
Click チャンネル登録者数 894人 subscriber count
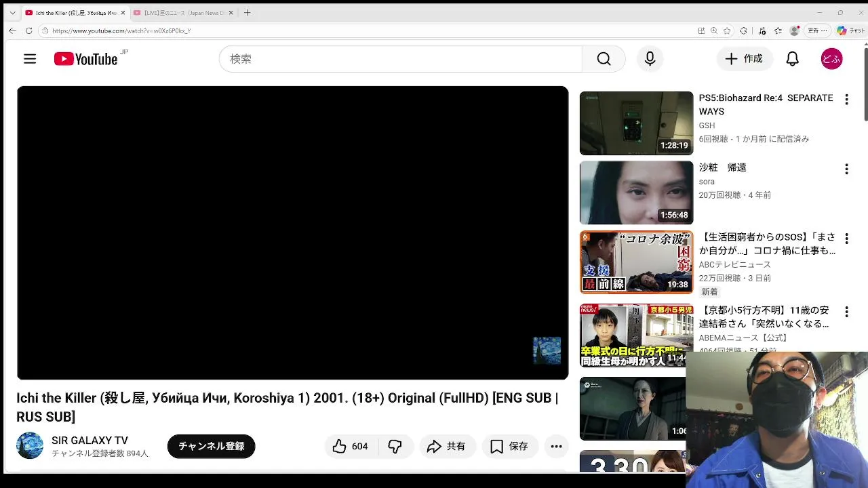coord(100,453)
